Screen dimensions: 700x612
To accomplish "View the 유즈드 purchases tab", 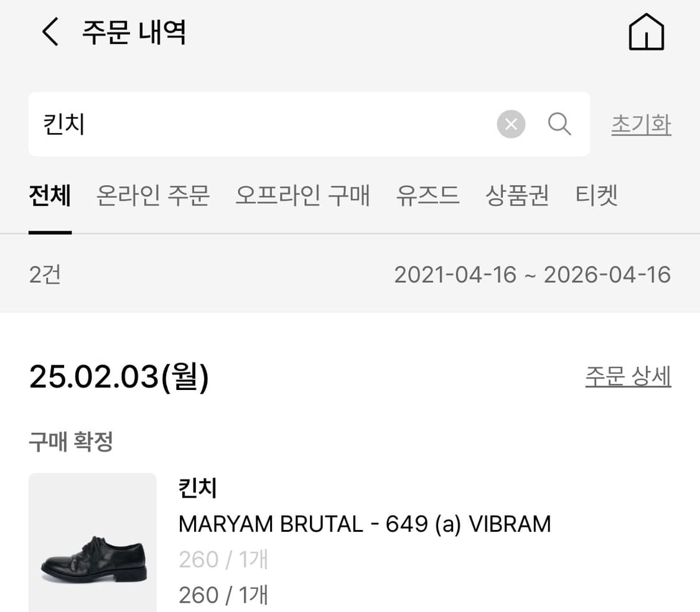I will [x=427, y=196].
